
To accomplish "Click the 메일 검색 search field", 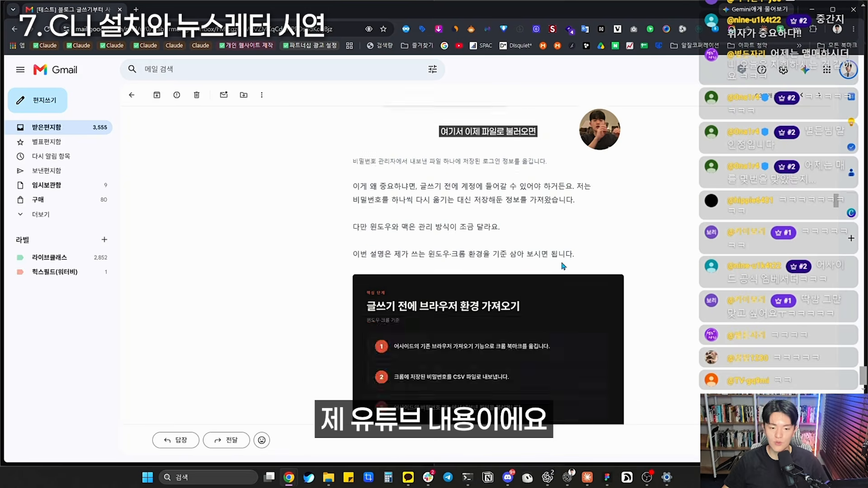I will click(x=283, y=69).
